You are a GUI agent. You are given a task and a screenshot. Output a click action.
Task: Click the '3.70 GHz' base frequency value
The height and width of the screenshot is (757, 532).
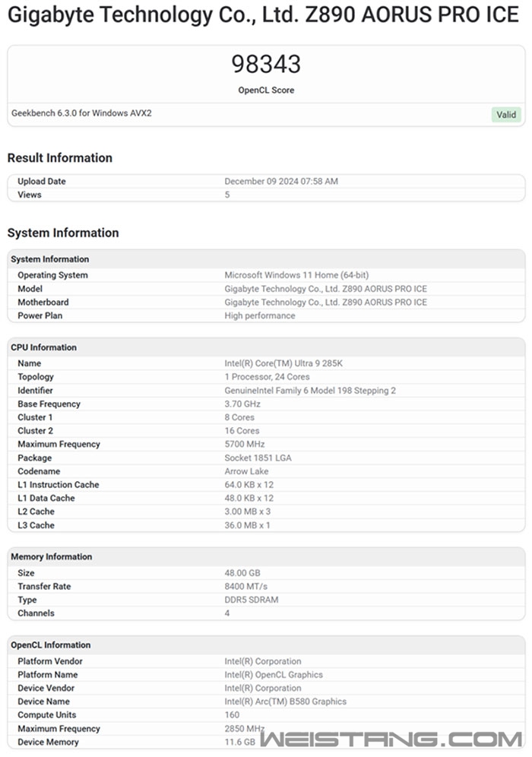[242, 404]
